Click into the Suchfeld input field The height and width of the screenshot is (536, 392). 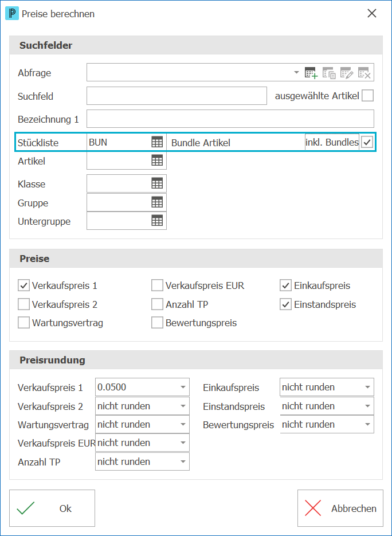point(177,96)
